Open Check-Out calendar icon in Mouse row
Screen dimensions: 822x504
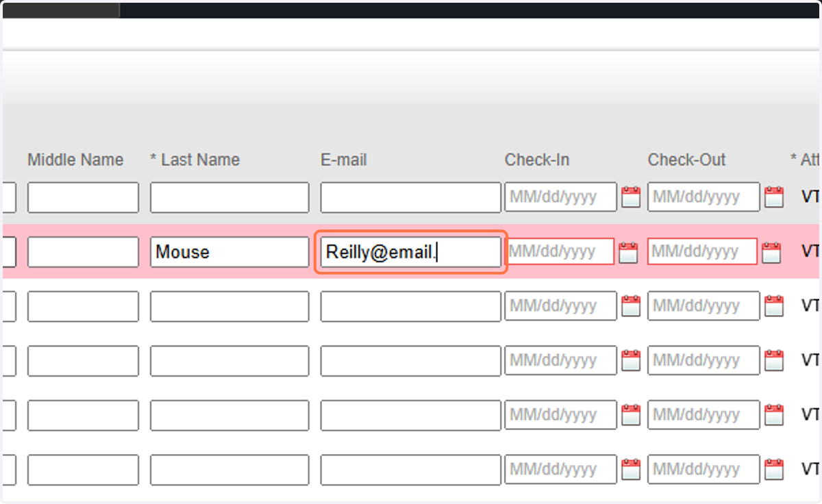coord(771,252)
